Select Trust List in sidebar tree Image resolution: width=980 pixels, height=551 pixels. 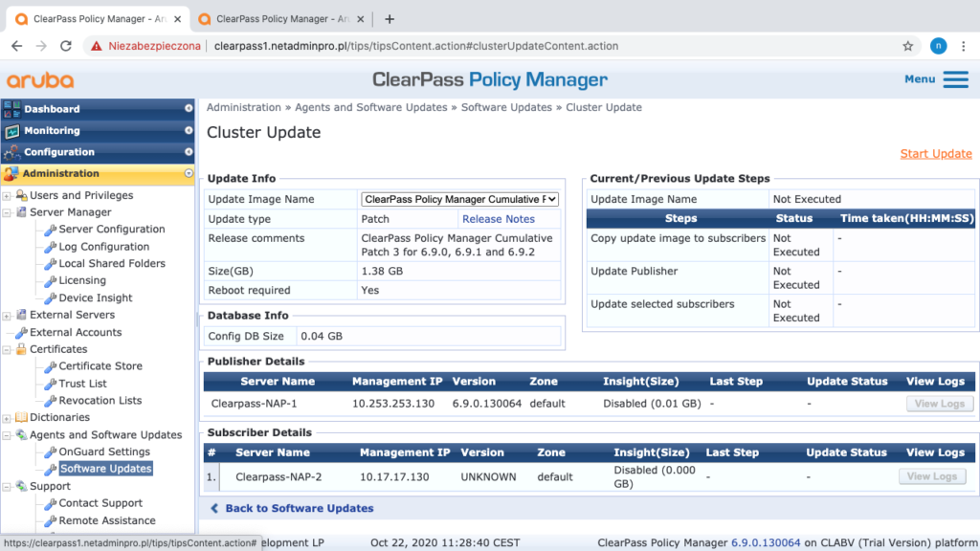(x=82, y=384)
